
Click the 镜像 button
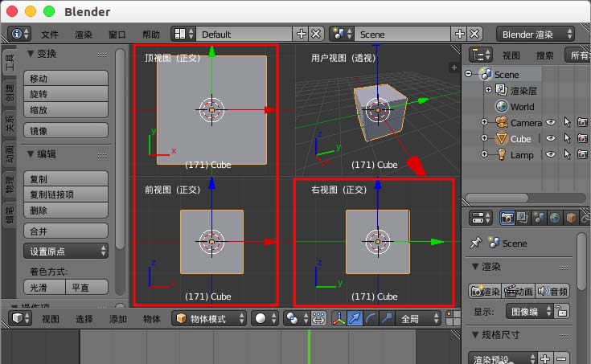point(66,130)
